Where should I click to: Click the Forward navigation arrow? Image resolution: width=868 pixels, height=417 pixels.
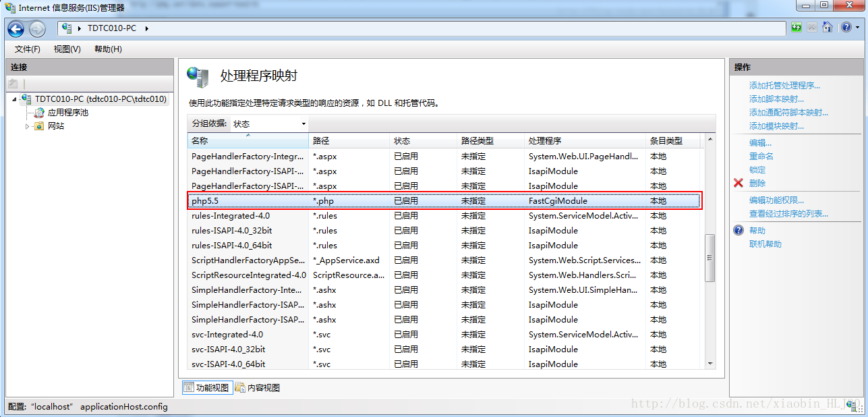[37, 28]
